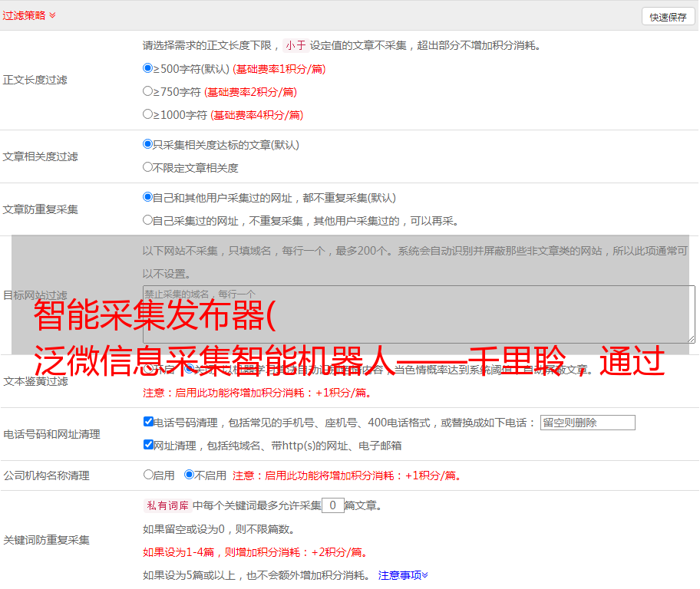Screen dimensions: 700x589
Task: Select the ≥500字符 default length option
Action: (148, 68)
